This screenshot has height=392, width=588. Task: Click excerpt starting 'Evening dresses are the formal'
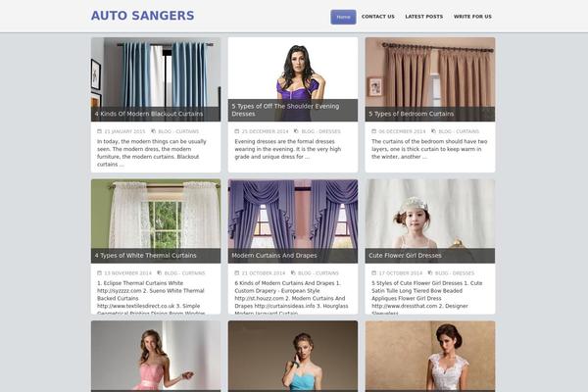pos(288,149)
